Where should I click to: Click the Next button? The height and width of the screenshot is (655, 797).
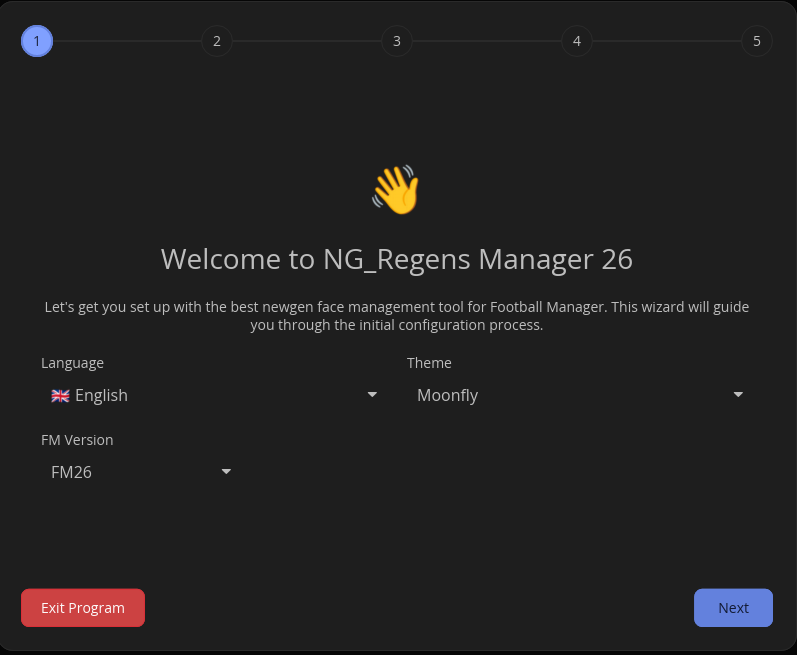click(733, 608)
